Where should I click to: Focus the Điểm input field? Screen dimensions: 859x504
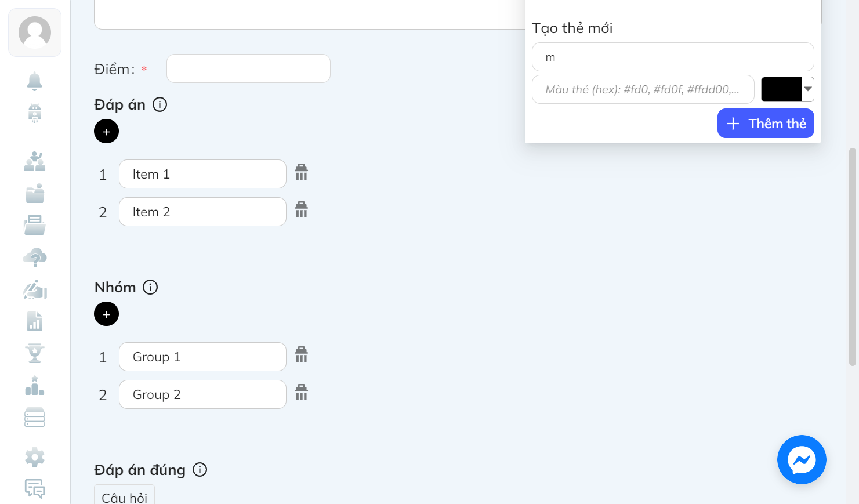(x=248, y=68)
